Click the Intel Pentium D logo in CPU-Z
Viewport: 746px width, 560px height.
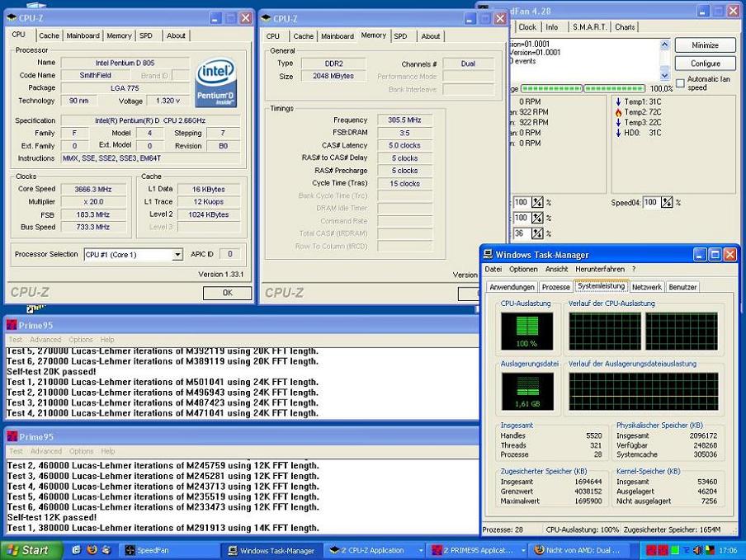click(216, 82)
